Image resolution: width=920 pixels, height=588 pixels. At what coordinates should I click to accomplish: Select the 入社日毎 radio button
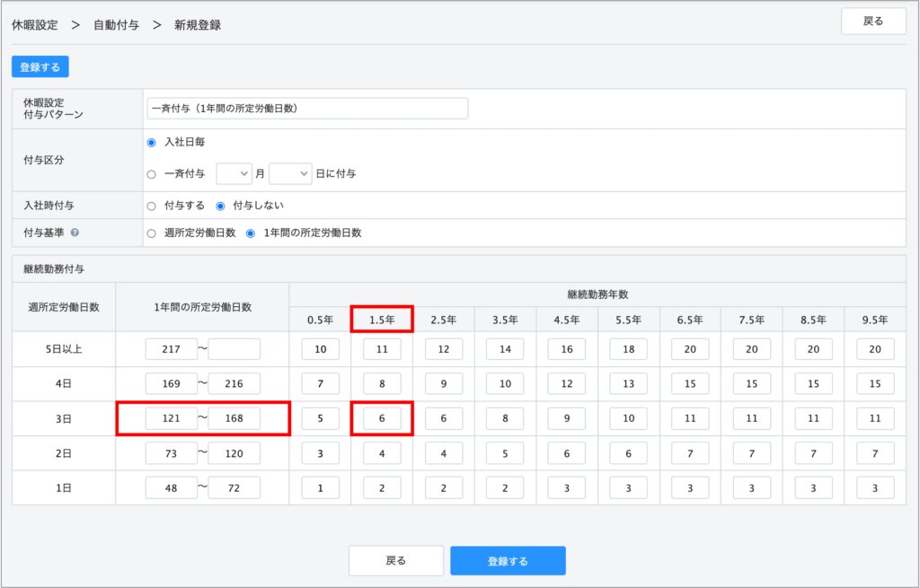coord(152,143)
